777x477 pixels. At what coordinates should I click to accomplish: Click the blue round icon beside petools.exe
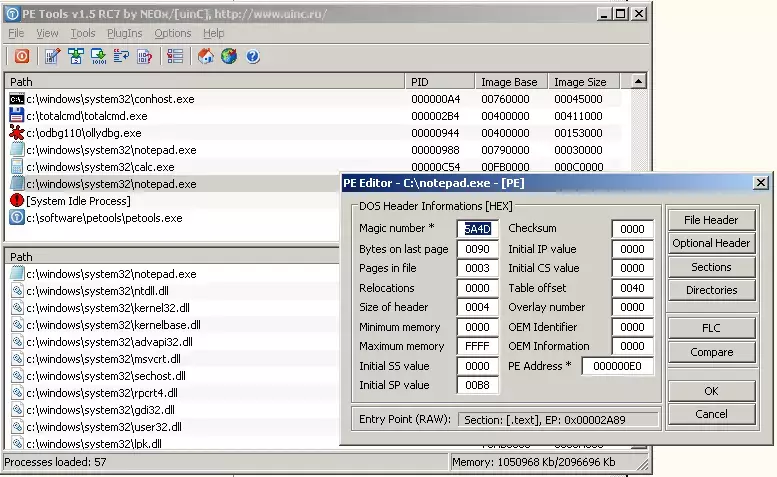[x=17, y=217]
